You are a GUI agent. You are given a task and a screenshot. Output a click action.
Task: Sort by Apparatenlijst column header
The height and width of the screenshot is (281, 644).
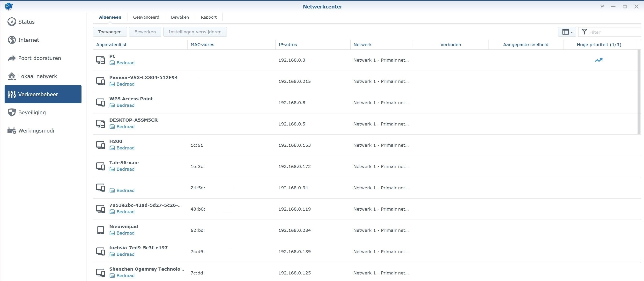(x=140, y=44)
